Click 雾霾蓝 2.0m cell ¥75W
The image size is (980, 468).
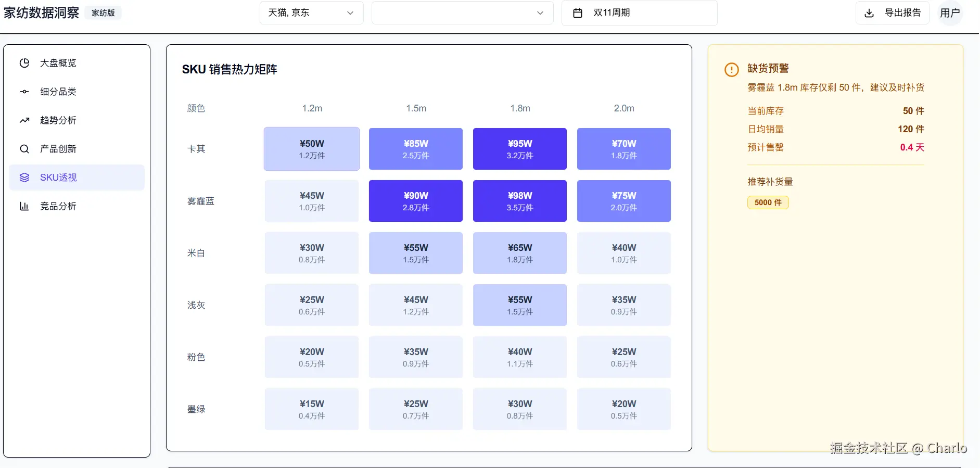[624, 201]
